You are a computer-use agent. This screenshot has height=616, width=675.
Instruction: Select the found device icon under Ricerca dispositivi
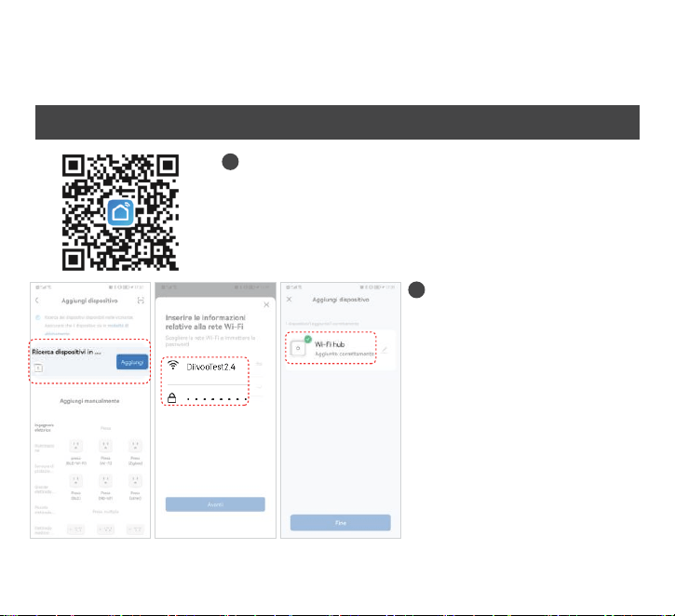(x=38, y=368)
